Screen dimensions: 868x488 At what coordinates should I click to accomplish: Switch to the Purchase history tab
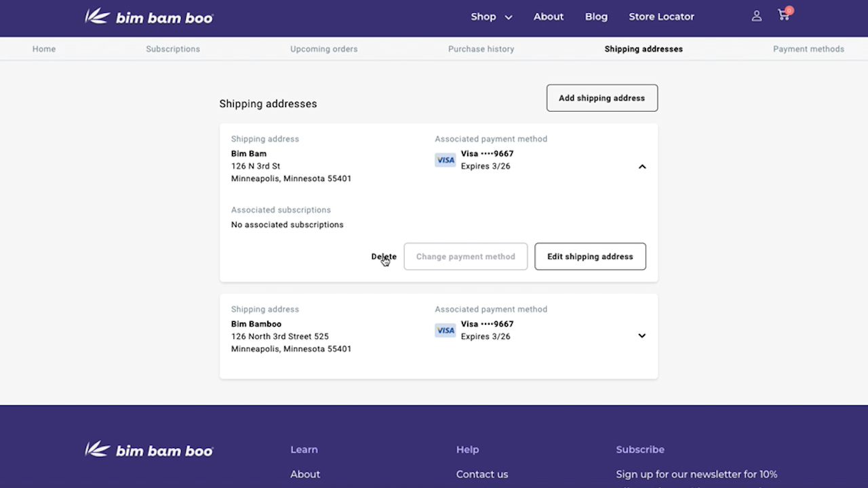[481, 49]
